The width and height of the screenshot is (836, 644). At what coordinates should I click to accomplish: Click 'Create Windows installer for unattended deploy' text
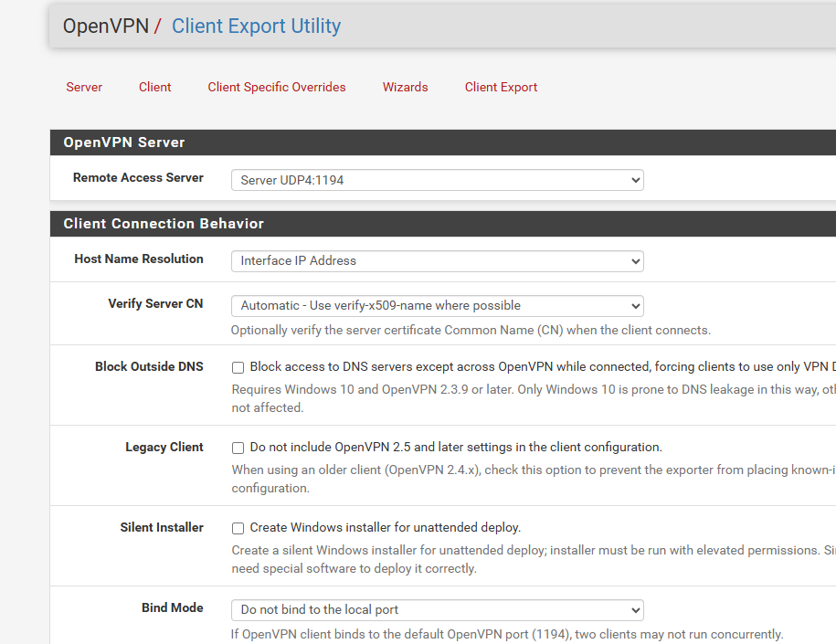click(x=386, y=527)
